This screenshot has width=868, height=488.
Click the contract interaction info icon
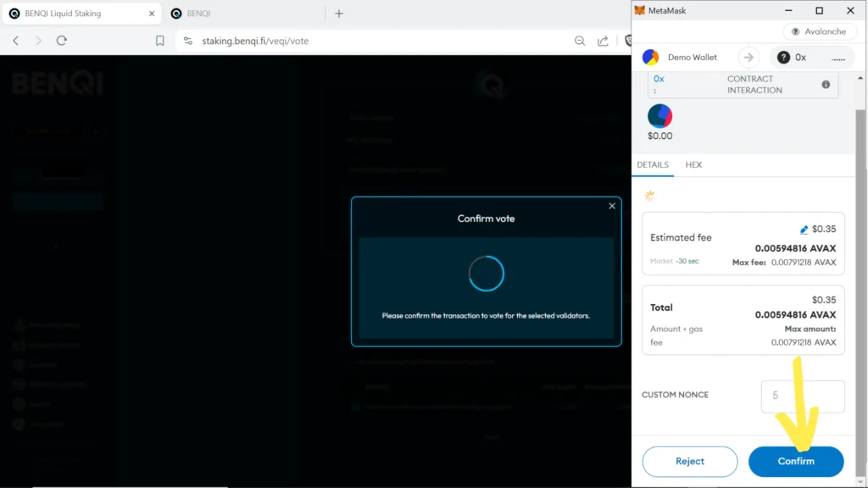tap(826, 85)
